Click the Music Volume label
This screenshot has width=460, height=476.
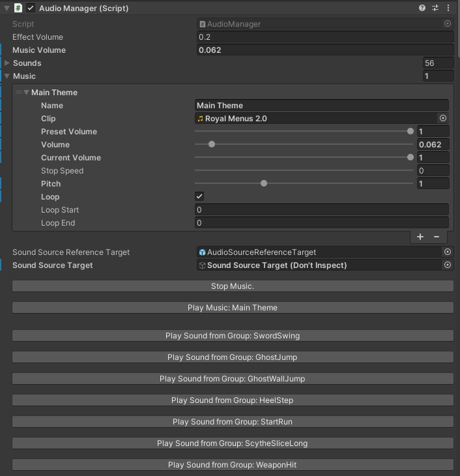pos(39,50)
